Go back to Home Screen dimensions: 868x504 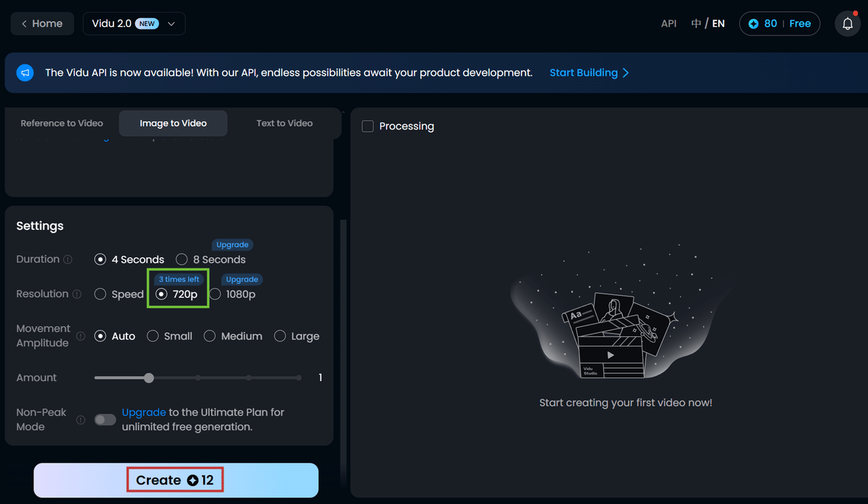coord(42,24)
